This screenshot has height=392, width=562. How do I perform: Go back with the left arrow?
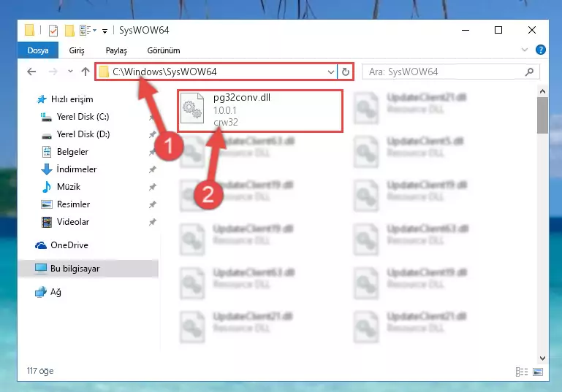[x=31, y=72]
